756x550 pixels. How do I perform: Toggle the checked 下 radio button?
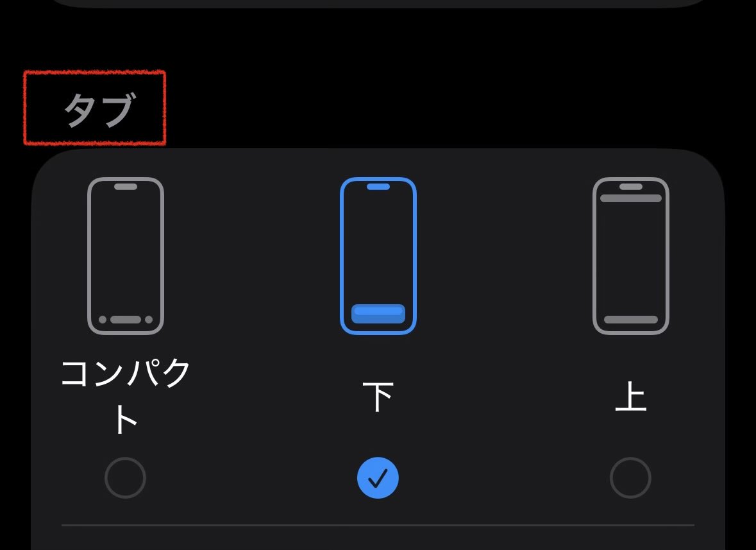(378, 477)
